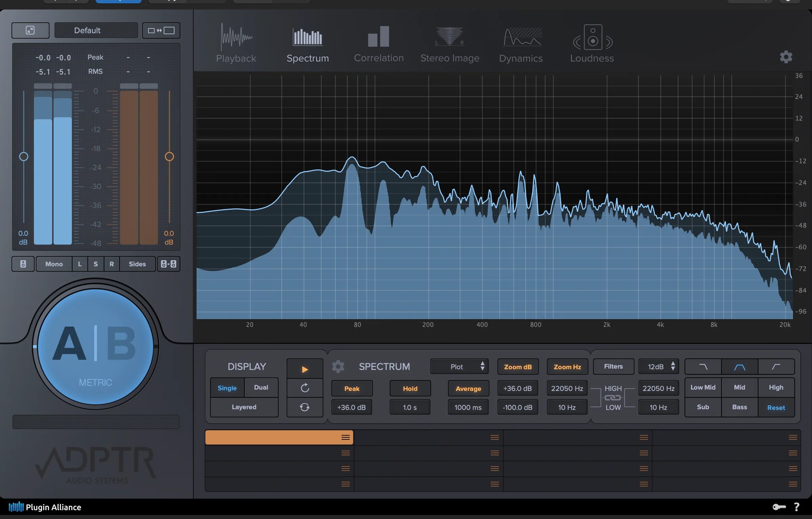Viewport: 812px width, 519px height.
Task: Solo the Sides channel
Action: (x=137, y=264)
